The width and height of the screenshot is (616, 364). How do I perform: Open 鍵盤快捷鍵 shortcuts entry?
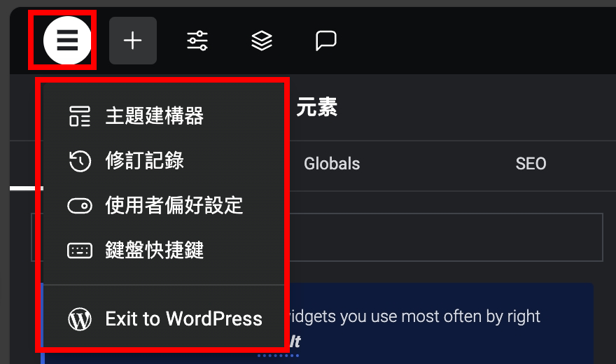(154, 251)
